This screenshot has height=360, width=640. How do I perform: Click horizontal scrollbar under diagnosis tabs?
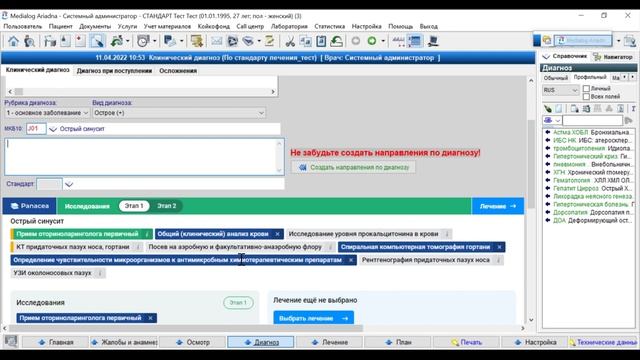[141, 92]
